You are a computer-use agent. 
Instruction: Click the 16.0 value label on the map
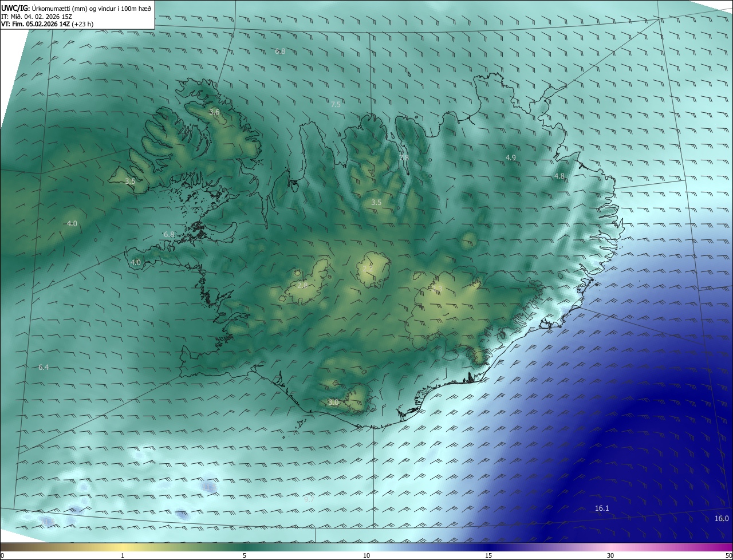[722, 519]
